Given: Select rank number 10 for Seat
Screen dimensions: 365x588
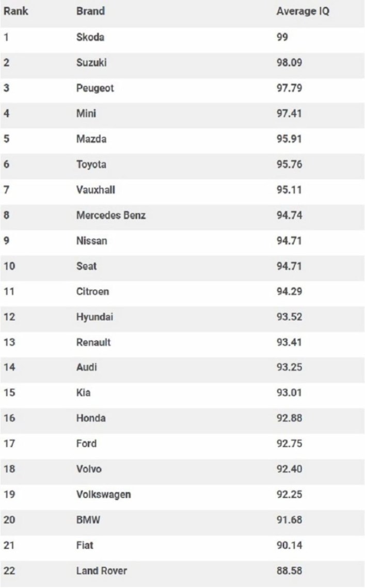Looking at the screenshot, I should [9, 266].
